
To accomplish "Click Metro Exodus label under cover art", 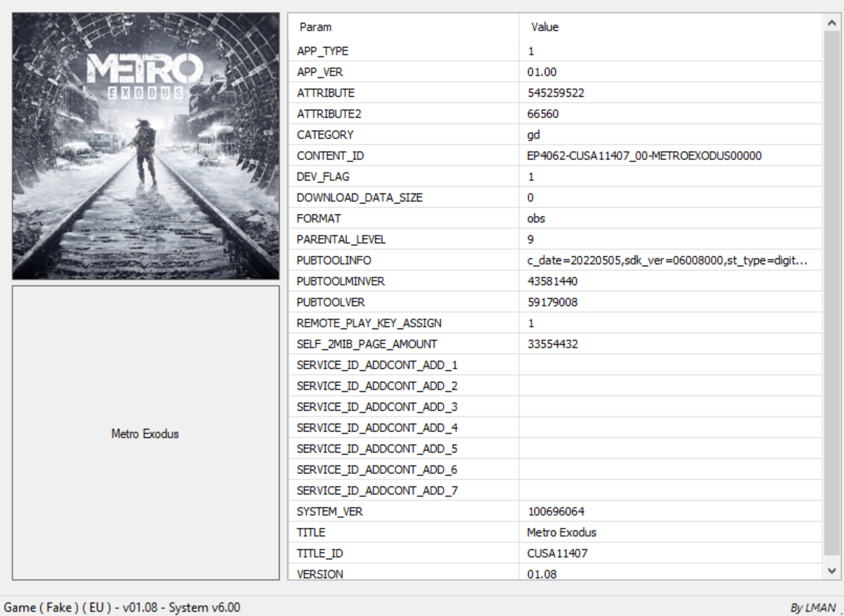I will 145,434.
